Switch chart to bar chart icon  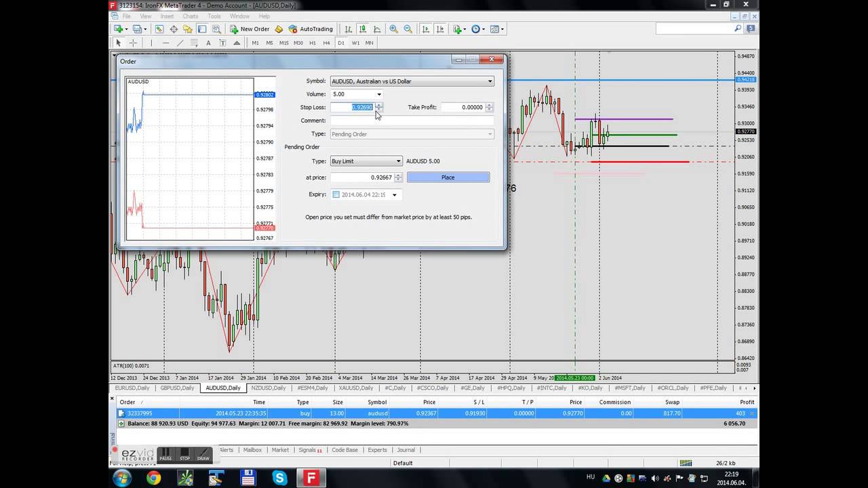tap(348, 29)
